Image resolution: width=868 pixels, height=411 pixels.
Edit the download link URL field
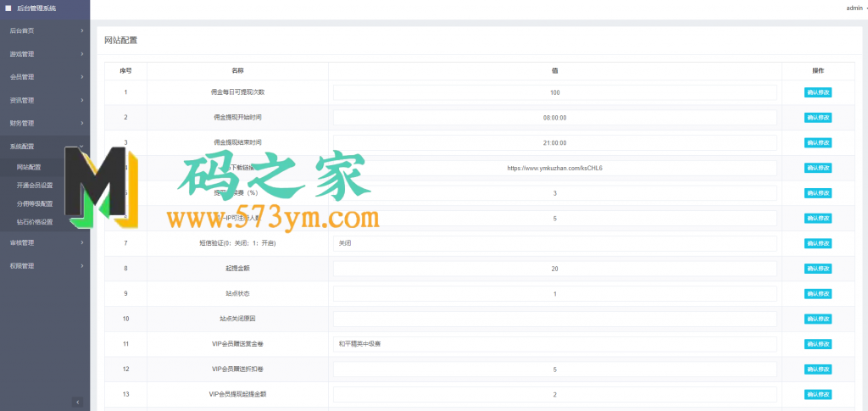coord(554,168)
